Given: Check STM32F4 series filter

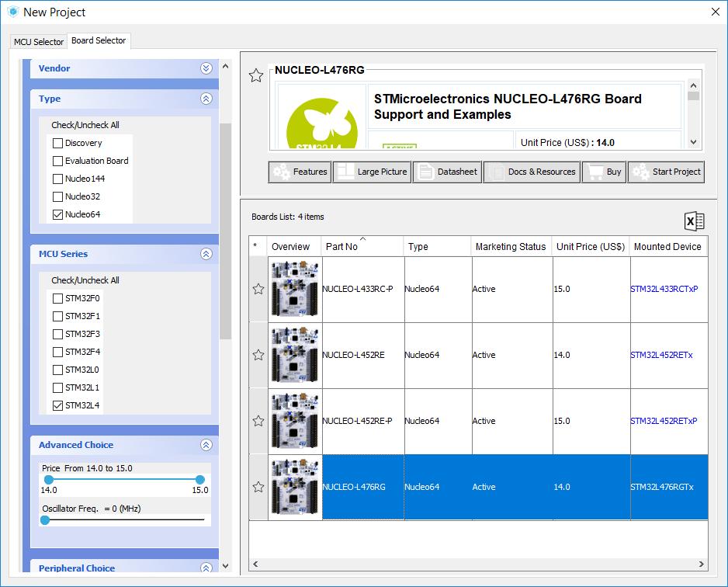Looking at the screenshot, I should (x=57, y=352).
